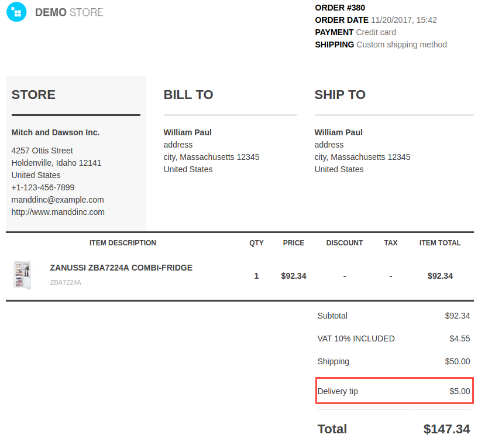Click the SHIP TO section heading
Image resolution: width=478 pixels, height=448 pixels.
pos(340,95)
